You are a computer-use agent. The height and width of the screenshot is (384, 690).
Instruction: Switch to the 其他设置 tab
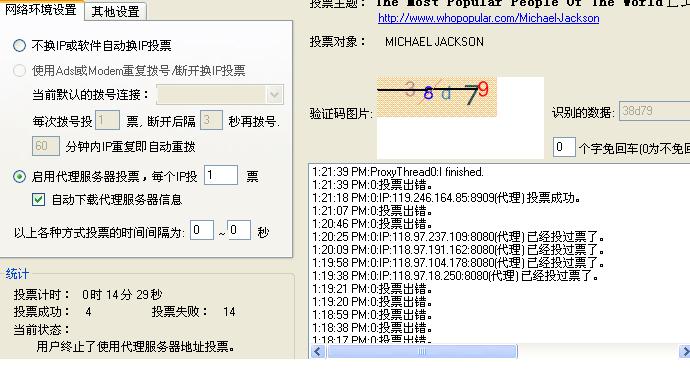click(x=115, y=11)
